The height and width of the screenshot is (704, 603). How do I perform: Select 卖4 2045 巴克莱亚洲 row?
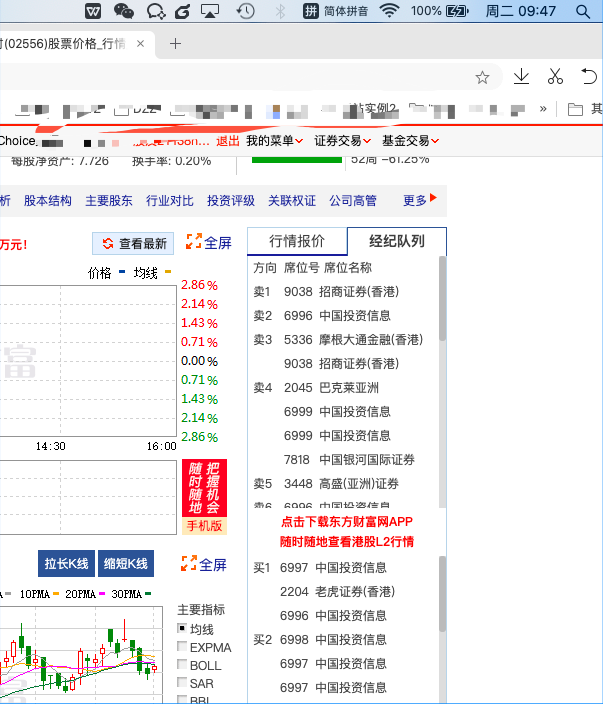point(343,388)
